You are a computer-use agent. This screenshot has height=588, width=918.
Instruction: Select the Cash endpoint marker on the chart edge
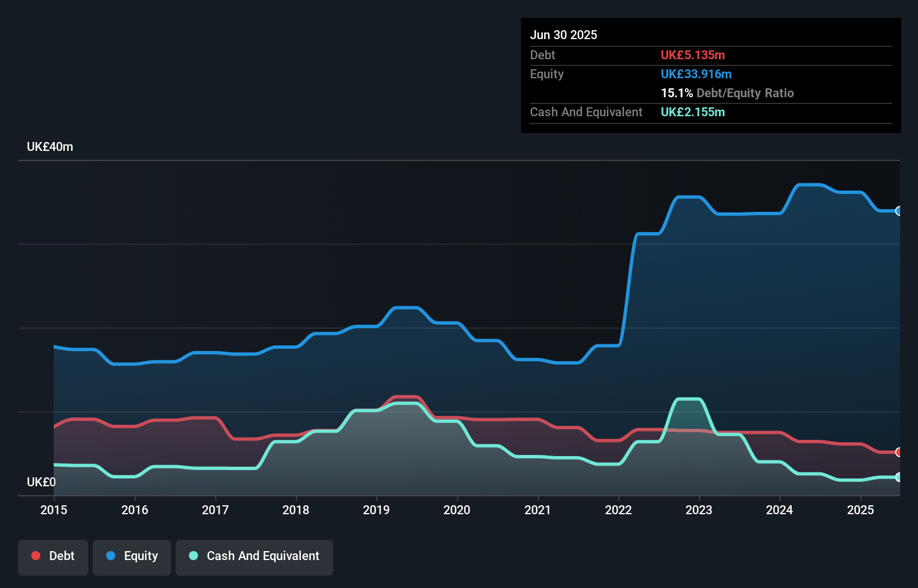898,478
